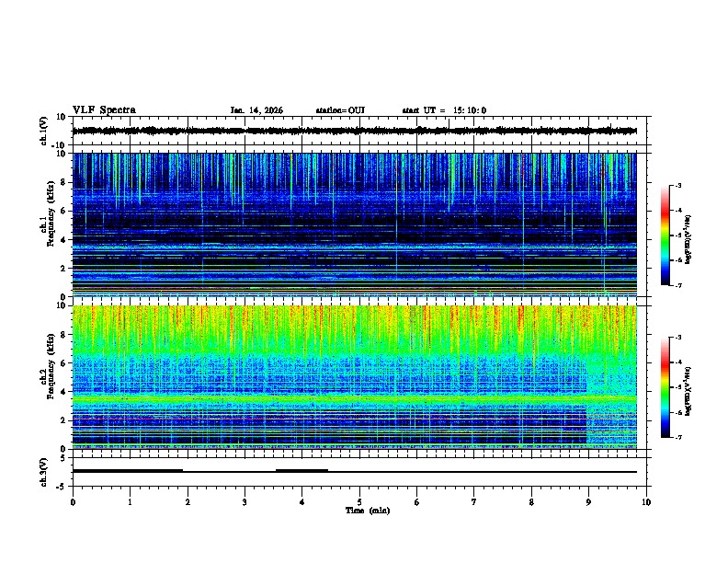Click time-axis tick label "9"
728x563 pixels.
[x=588, y=502]
